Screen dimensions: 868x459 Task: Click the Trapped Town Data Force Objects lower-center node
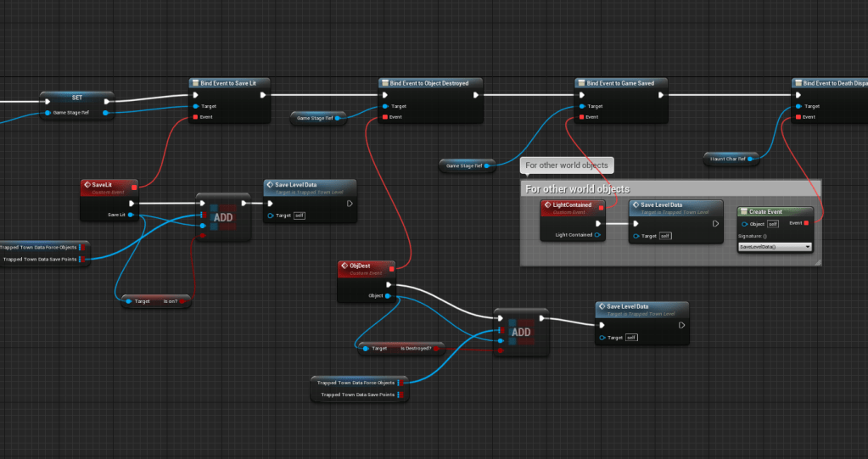(x=356, y=383)
